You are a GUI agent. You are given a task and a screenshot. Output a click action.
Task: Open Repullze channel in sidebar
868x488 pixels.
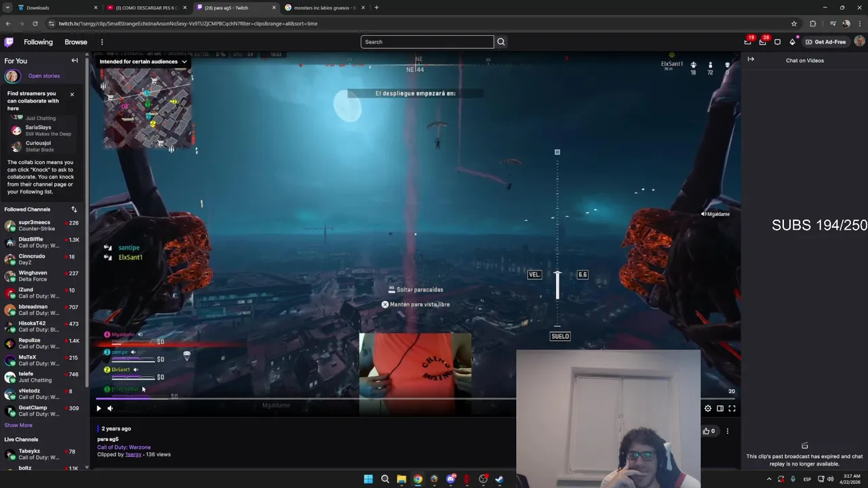[42, 344]
